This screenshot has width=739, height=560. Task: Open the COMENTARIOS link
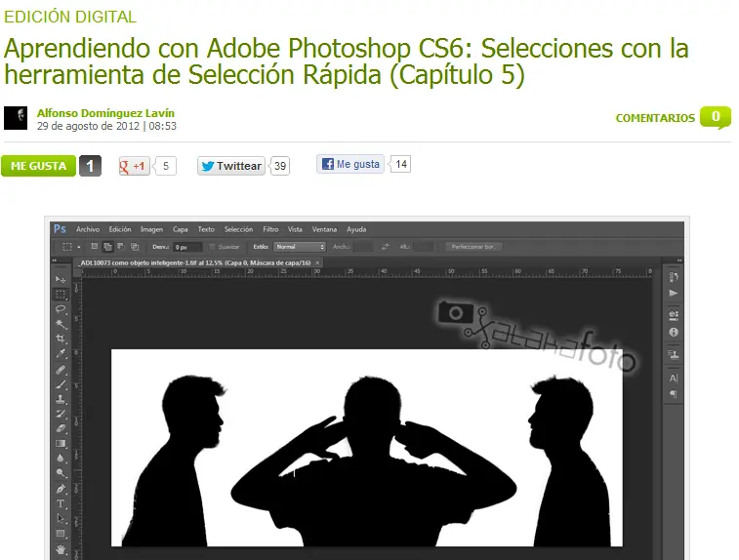655,118
